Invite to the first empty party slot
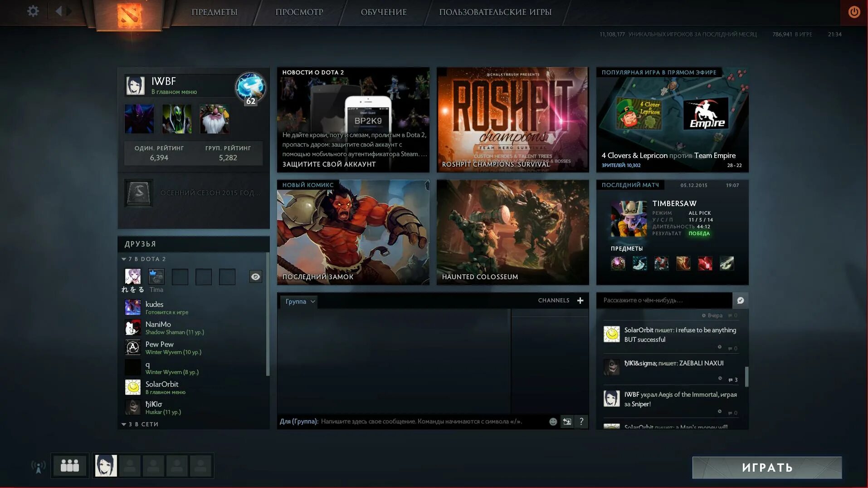868x488 pixels. [130, 465]
